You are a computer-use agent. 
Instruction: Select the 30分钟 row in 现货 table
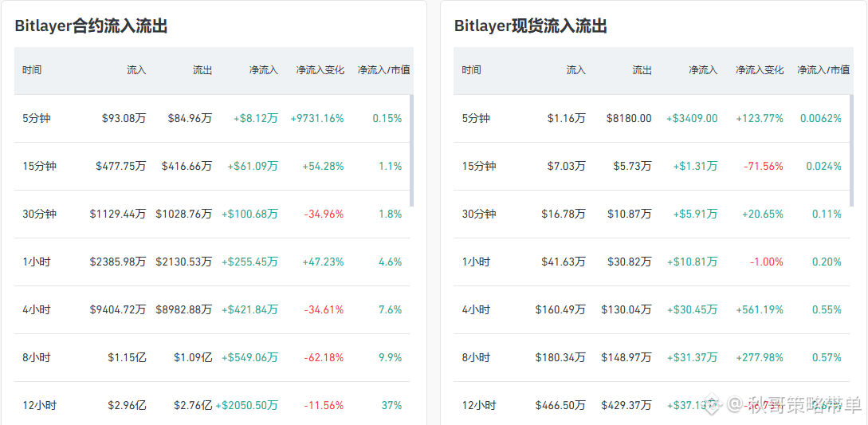pos(651,214)
